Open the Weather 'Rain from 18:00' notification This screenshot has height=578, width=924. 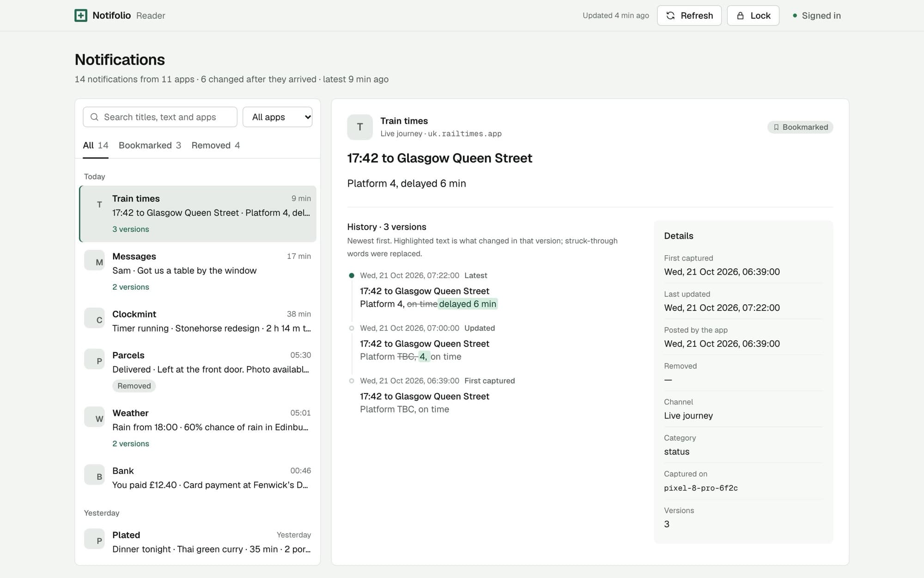pos(198,428)
